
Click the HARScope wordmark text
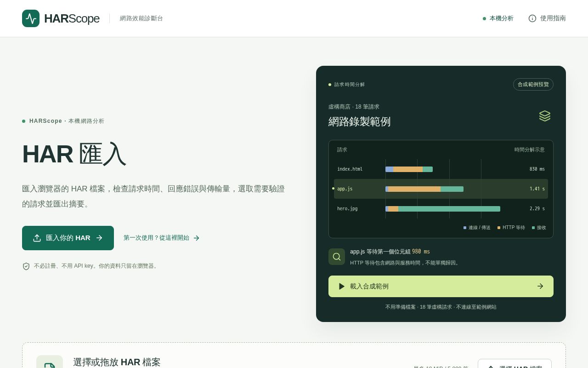click(72, 18)
